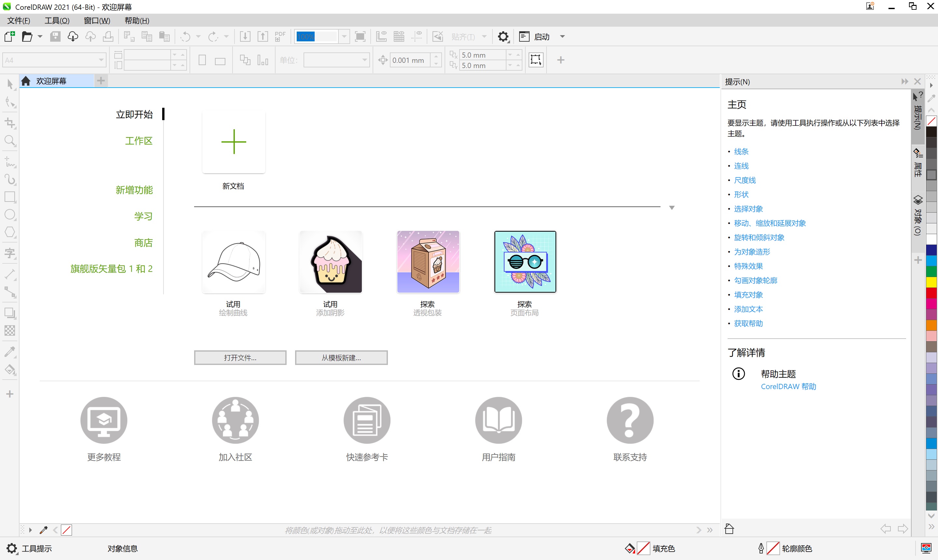
Task: Select the Crop tool
Action: [x=10, y=123]
